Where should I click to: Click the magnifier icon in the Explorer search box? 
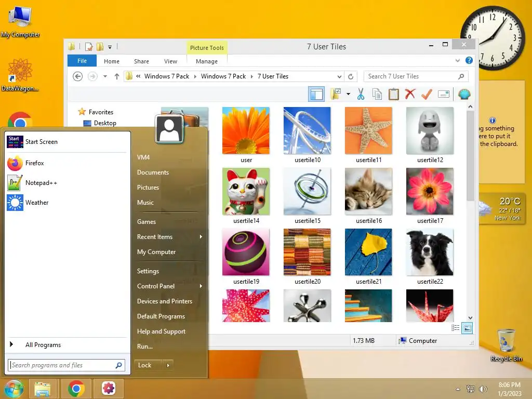(x=461, y=76)
